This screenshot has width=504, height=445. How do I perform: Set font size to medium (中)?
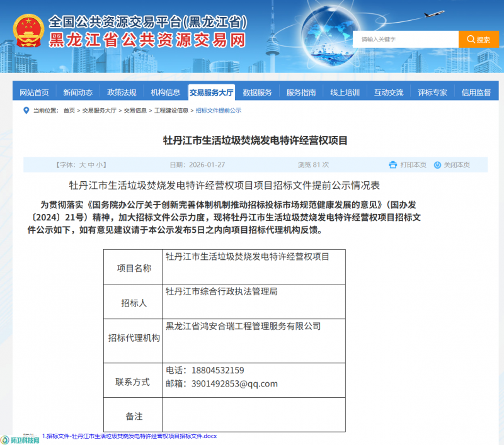click(x=91, y=165)
